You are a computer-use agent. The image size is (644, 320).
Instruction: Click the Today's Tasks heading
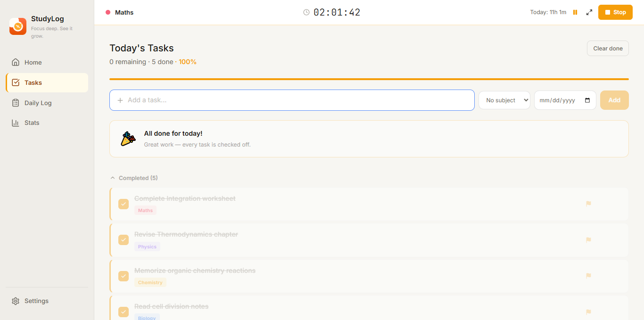coord(141,48)
